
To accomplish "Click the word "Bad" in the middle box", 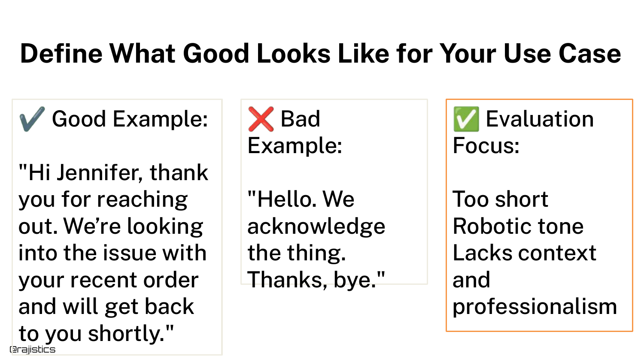I will click(300, 119).
